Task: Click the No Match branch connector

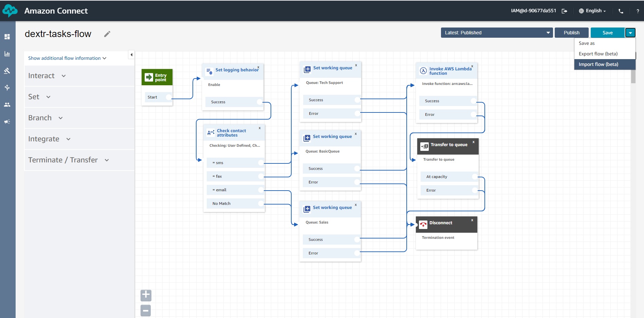Action: [261, 204]
